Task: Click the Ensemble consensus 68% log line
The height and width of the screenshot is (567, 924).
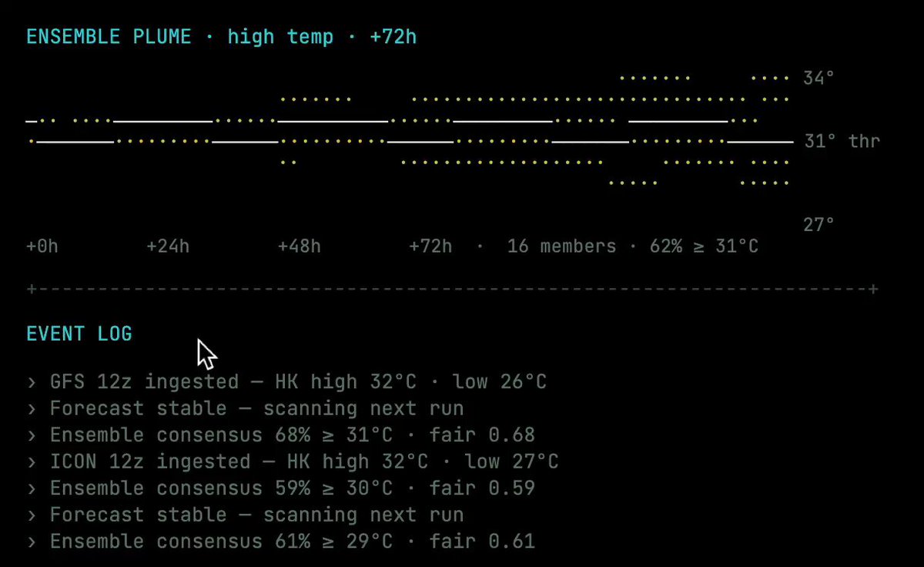Action: (280, 434)
